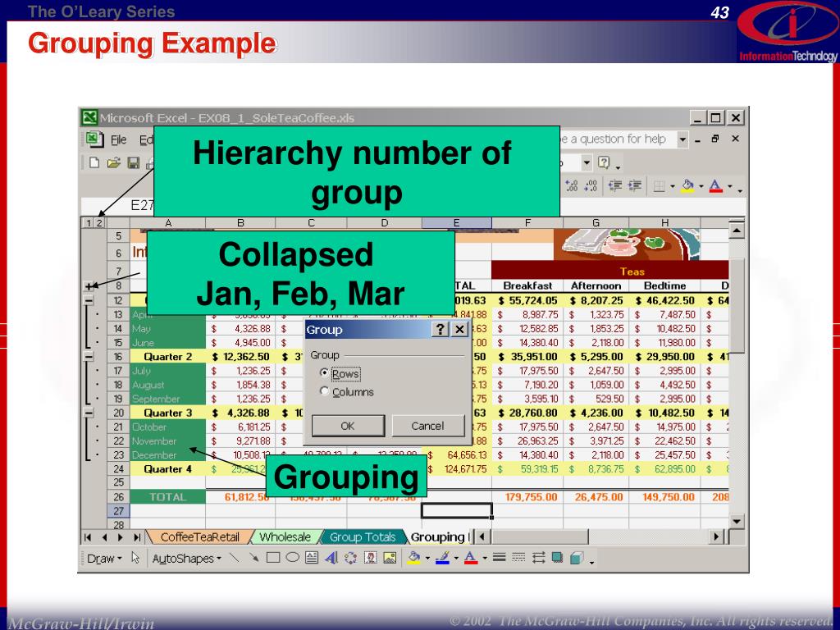Viewport: 840px width, 630px height.
Task: Click OK in Group dialog
Action: click(x=348, y=426)
